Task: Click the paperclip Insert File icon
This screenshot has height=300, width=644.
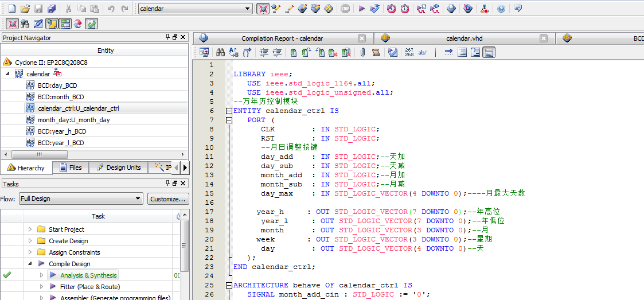Action: click(362, 52)
